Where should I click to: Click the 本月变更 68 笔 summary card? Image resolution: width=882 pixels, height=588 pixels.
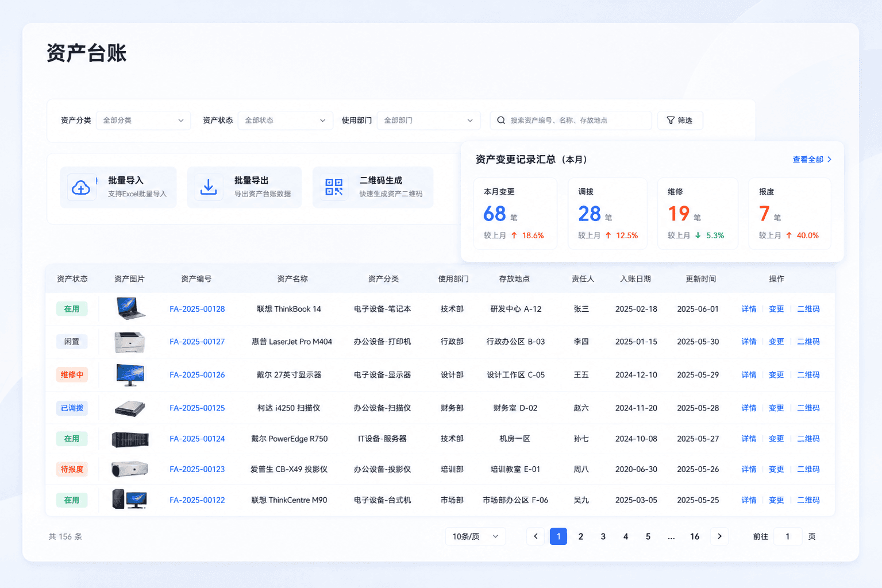[515, 214]
